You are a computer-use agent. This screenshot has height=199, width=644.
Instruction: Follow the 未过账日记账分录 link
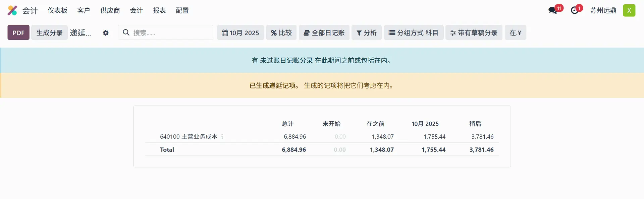click(x=286, y=60)
